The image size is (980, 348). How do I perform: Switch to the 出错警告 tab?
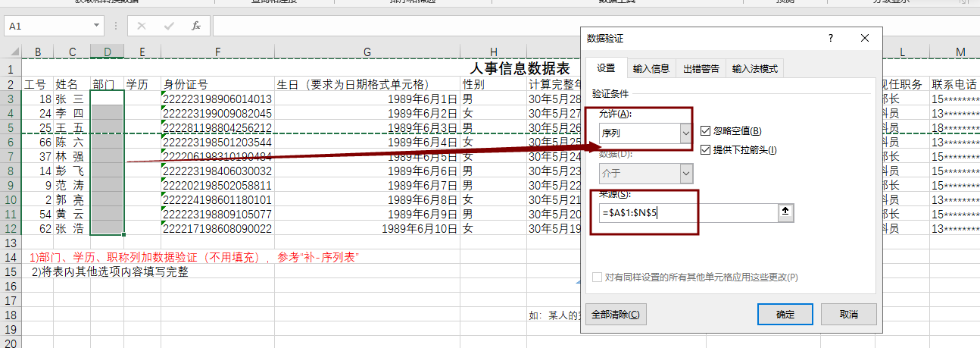pyautogui.click(x=701, y=68)
